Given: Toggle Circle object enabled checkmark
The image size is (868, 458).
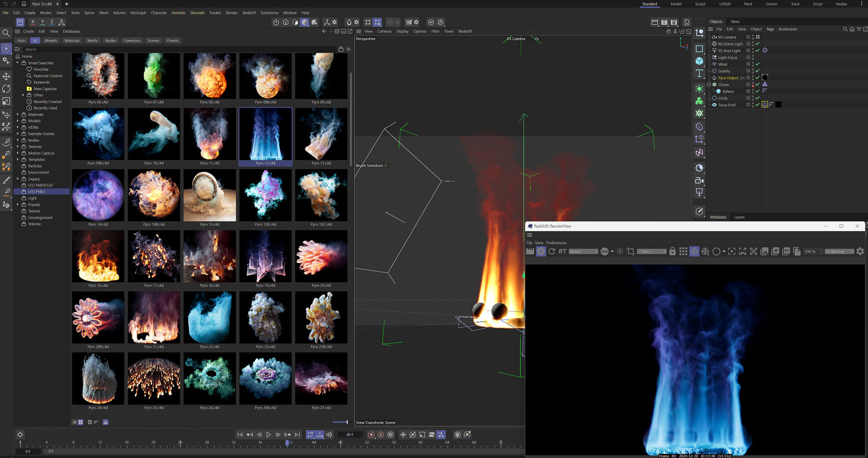Looking at the screenshot, I should pos(757,98).
